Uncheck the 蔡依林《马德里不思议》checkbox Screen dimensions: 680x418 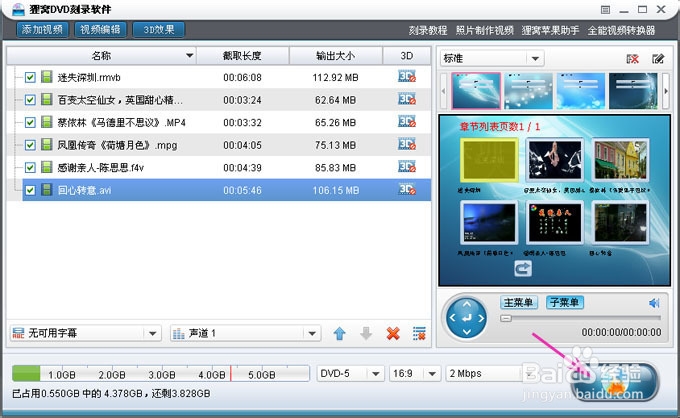[30, 123]
